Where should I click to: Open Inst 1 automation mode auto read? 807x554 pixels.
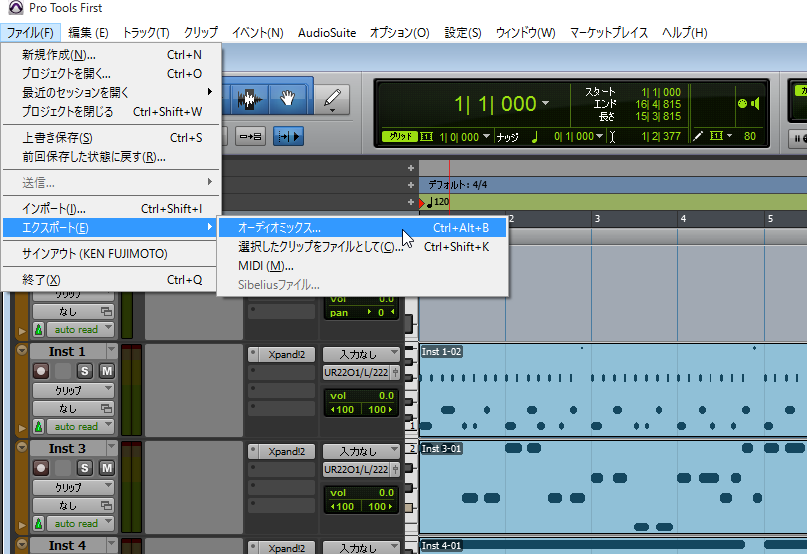tap(80, 426)
